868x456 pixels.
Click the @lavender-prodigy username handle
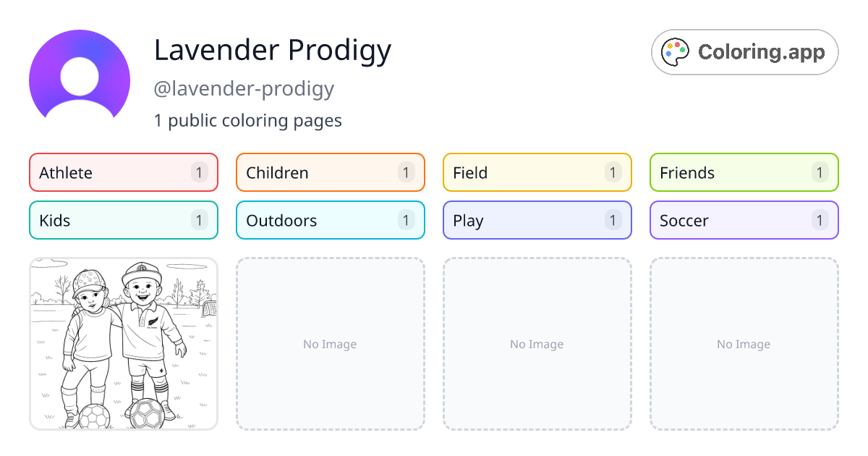(244, 88)
